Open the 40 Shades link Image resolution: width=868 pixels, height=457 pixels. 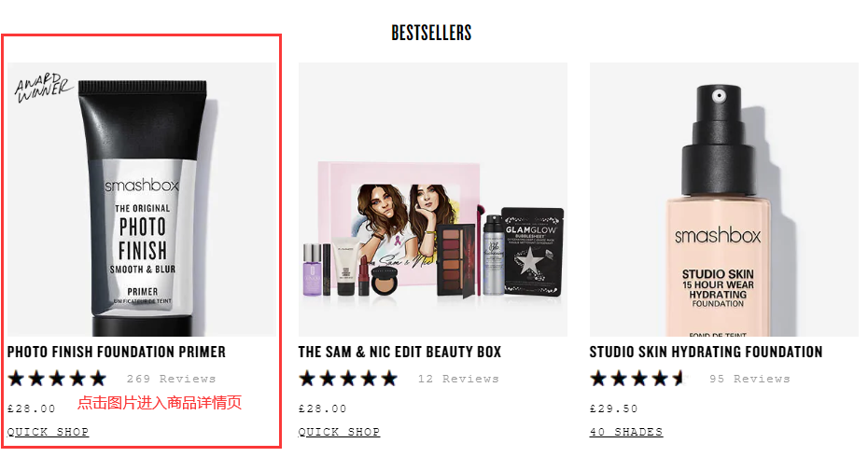pyautogui.click(x=626, y=432)
